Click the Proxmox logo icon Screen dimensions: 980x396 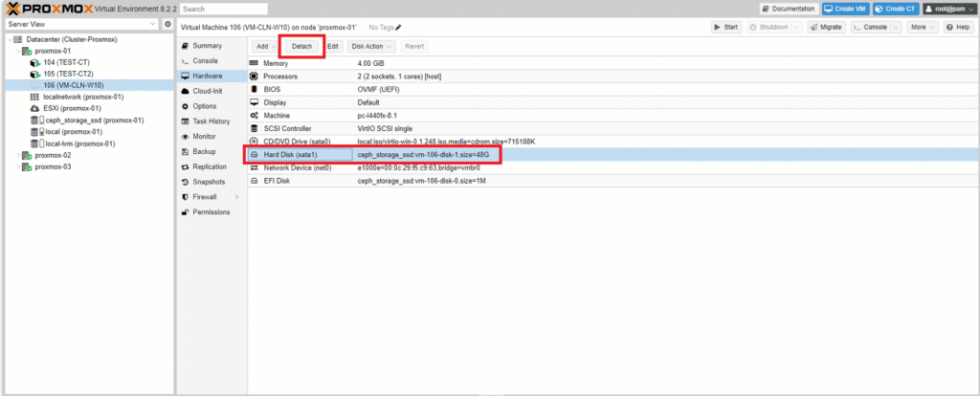13,9
